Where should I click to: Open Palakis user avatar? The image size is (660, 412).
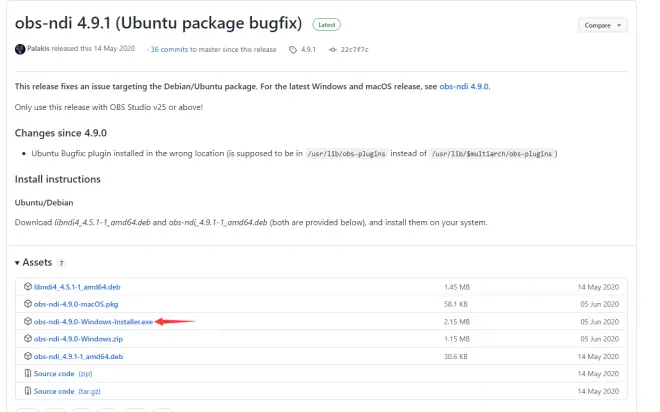(20, 49)
